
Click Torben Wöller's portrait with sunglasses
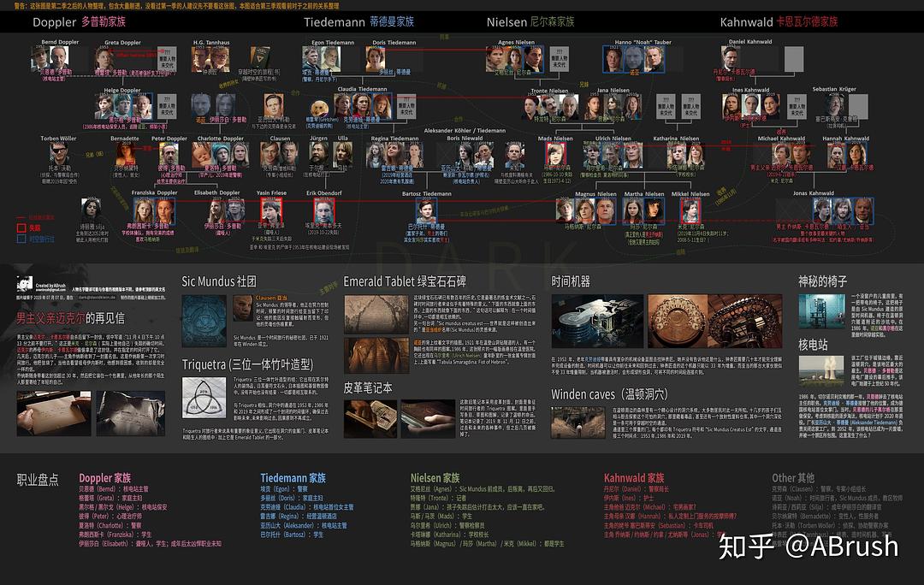[x=58, y=153]
